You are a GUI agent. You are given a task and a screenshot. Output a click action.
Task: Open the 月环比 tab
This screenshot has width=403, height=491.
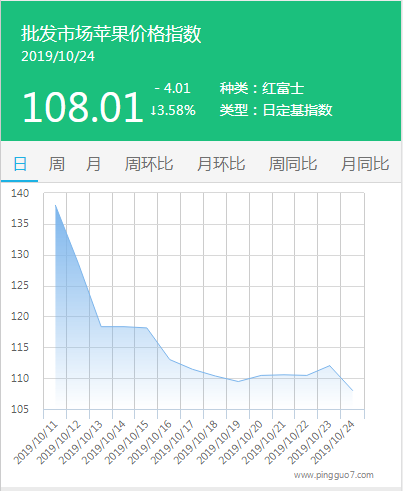point(221,164)
